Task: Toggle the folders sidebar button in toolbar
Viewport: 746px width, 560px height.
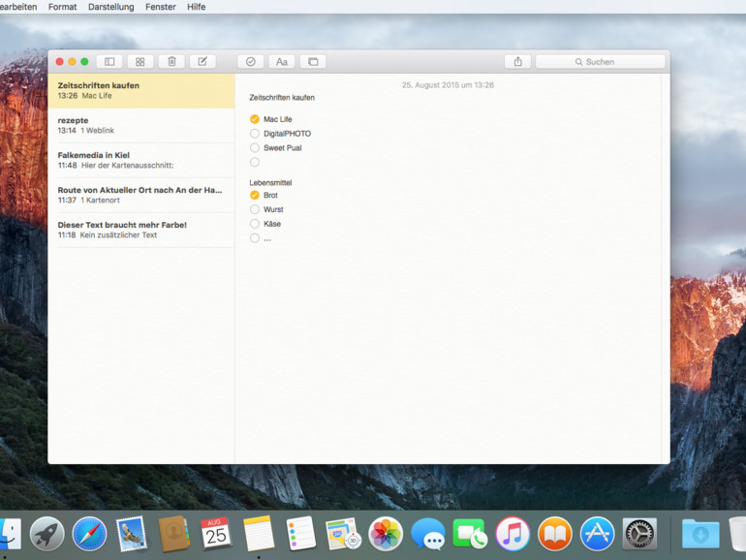Action: tap(109, 61)
